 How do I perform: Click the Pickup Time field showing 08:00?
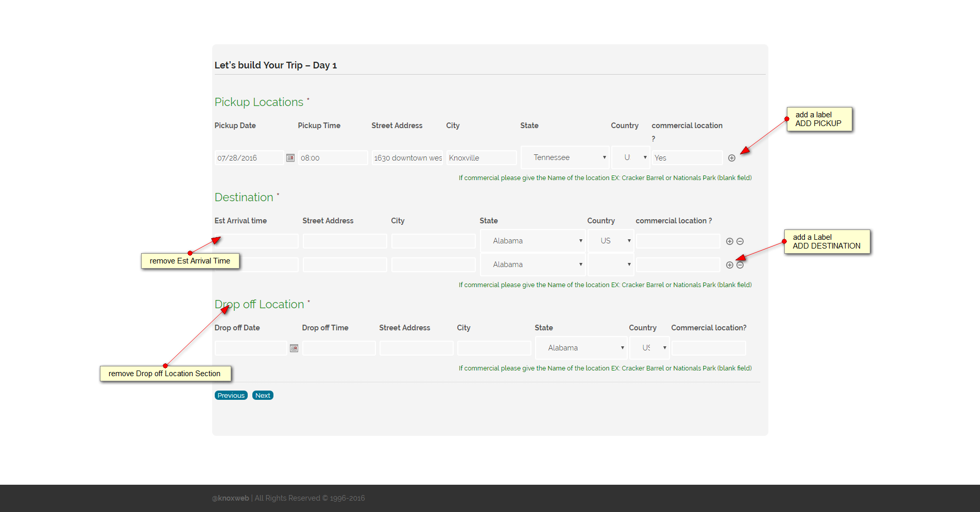coord(333,158)
